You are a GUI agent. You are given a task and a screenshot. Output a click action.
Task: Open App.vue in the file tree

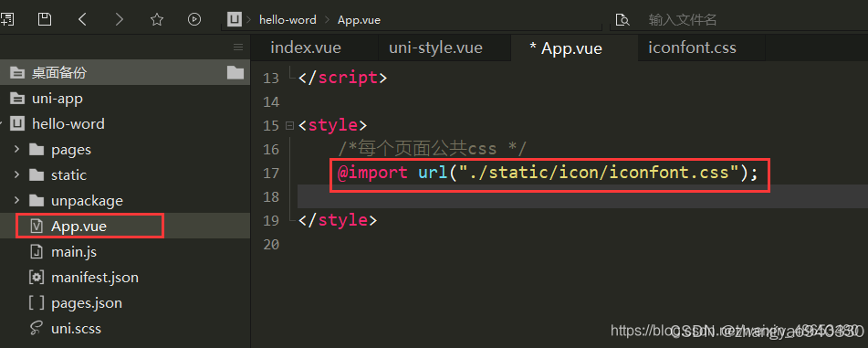tap(78, 227)
